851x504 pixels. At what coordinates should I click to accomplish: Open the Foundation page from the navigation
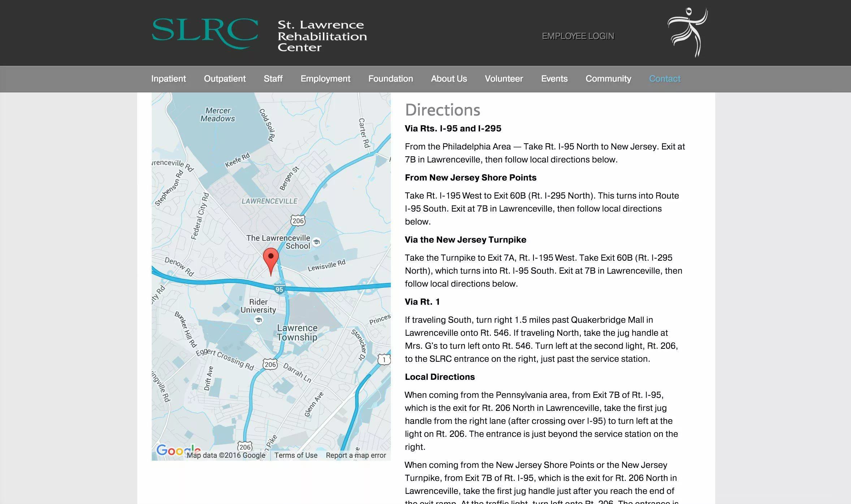(x=390, y=79)
